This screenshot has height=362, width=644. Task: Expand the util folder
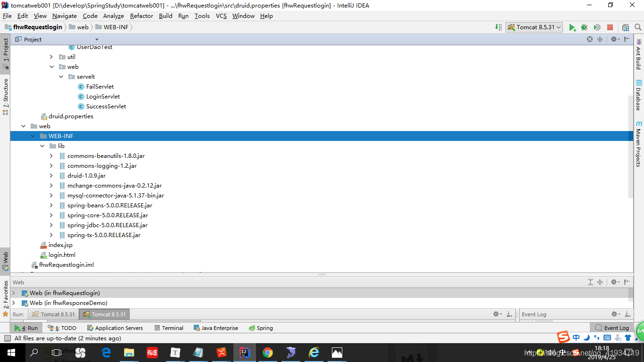tap(51, 57)
